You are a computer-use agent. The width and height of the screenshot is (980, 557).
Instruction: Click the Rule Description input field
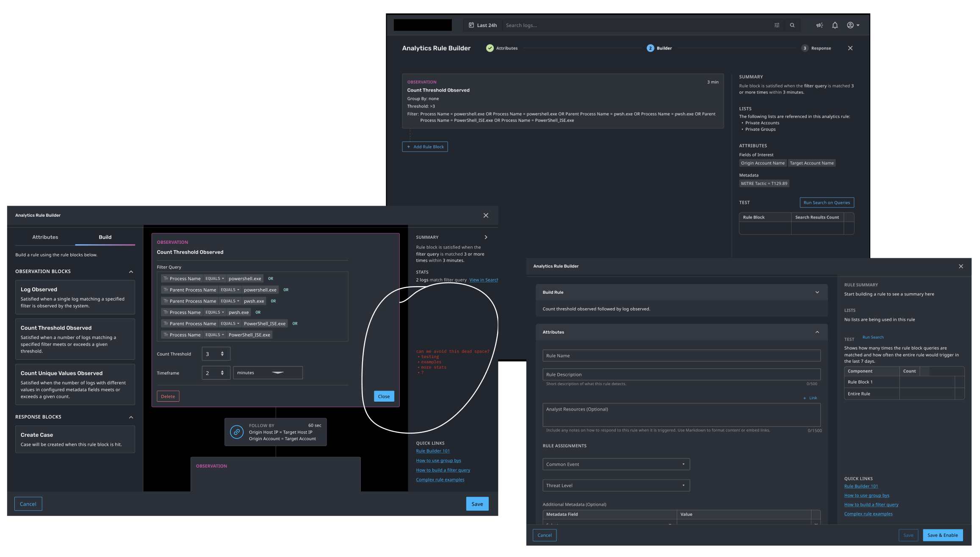tap(681, 375)
